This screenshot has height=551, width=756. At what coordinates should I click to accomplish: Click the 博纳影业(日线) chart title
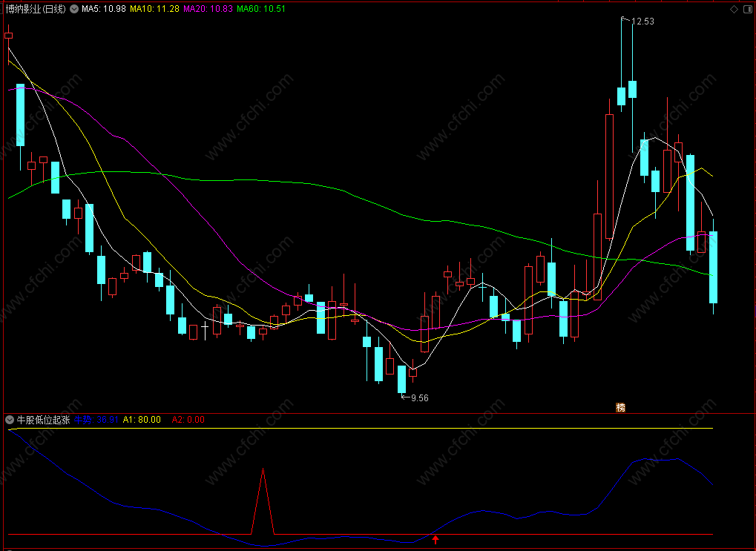point(36,9)
